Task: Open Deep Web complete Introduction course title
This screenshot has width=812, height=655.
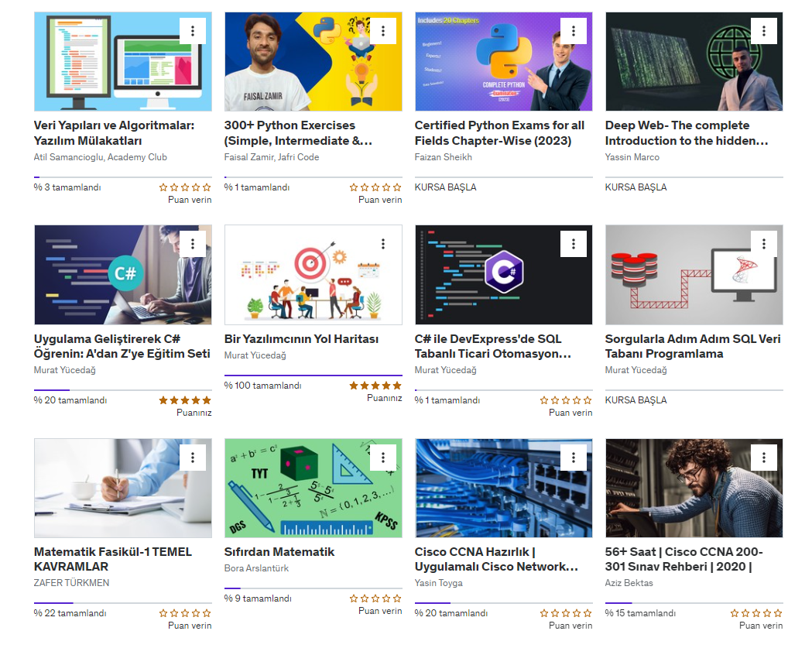Action: point(687,133)
